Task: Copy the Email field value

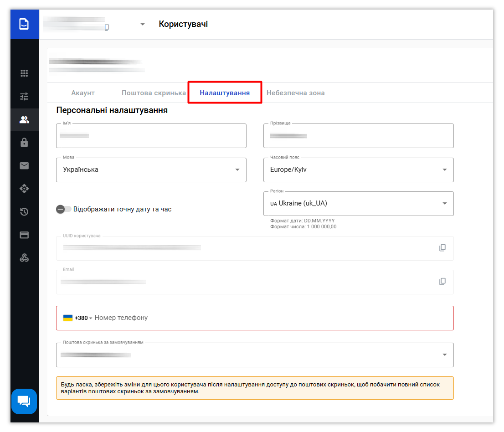Action: coord(442,282)
